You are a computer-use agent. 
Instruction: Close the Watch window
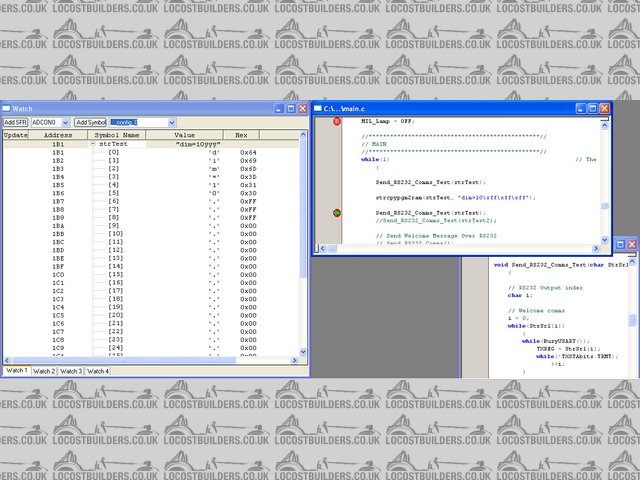tap(302, 109)
